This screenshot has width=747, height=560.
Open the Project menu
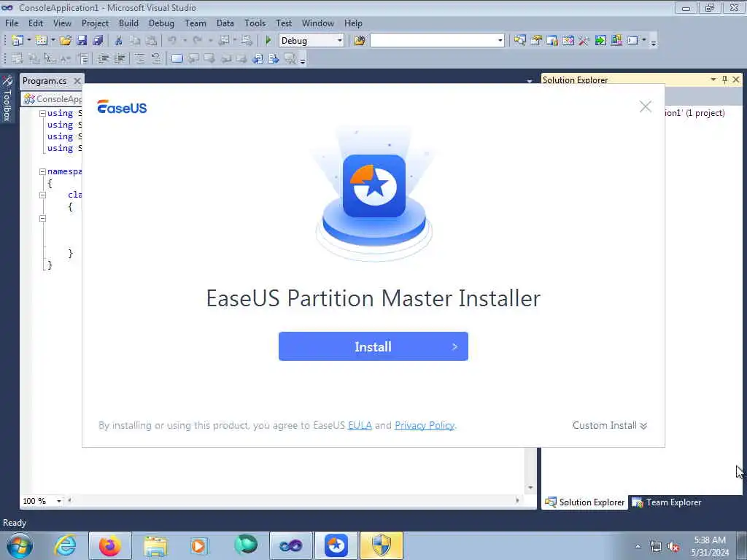(96, 23)
